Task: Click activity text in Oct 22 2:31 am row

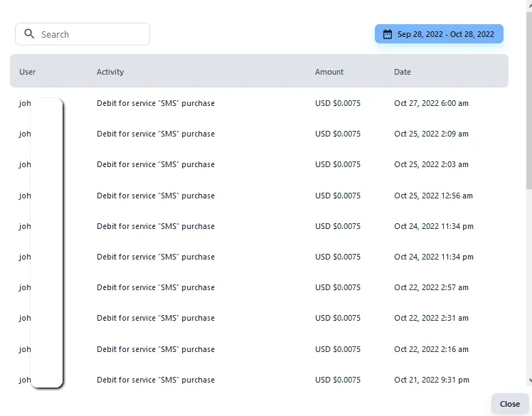Action: (156, 318)
